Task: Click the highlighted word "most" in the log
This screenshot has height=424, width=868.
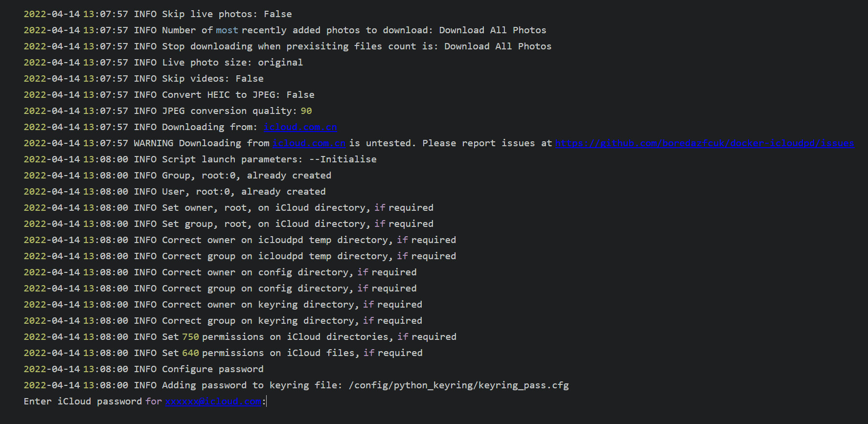Action: (x=227, y=30)
